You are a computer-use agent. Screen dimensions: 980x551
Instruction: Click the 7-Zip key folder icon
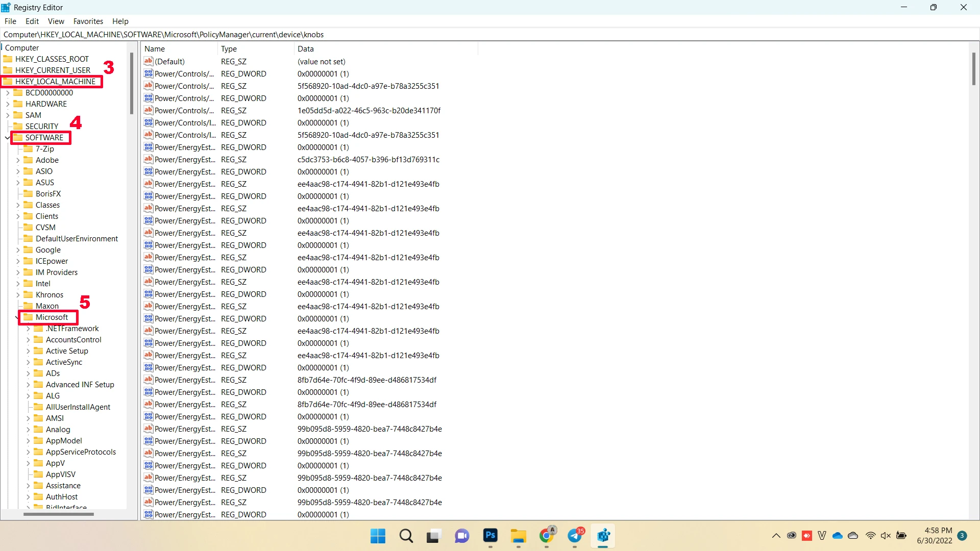29,148
